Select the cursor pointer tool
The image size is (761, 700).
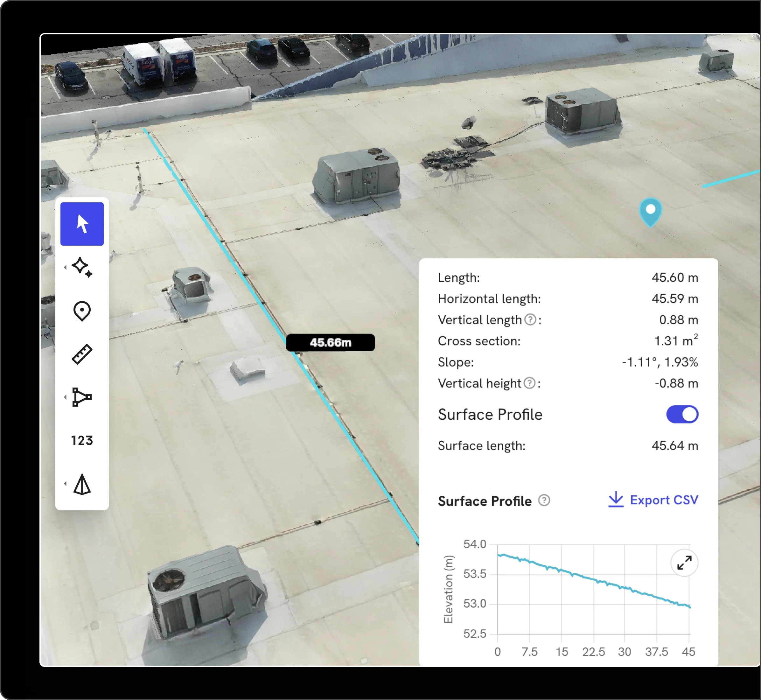[x=82, y=224]
